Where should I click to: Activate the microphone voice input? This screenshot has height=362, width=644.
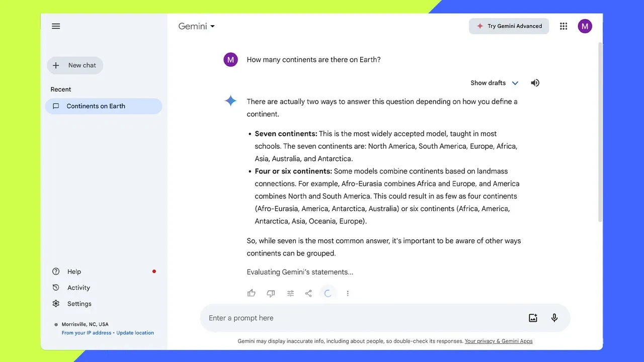pos(554,318)
